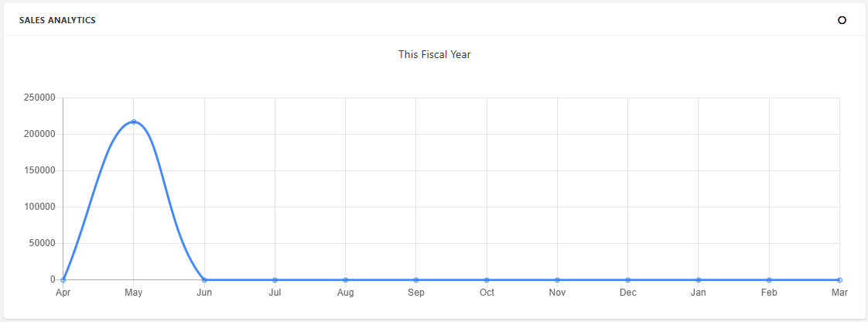Pick the Sep data point on the chart

416,279
